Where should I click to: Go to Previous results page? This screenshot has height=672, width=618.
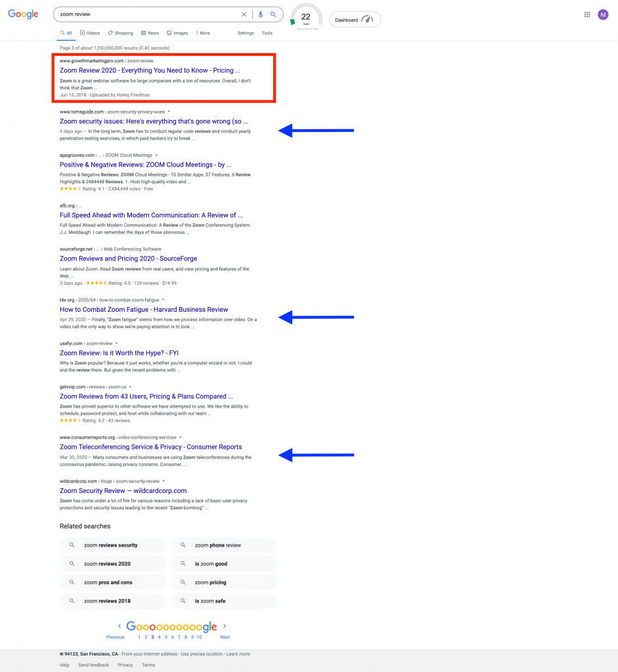pyautogui.click(x=116, y=637)
